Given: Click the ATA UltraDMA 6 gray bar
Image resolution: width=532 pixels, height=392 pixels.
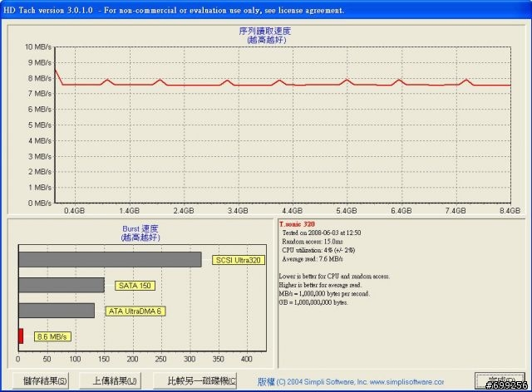Looking at the screenshot, I should point(57,311).
